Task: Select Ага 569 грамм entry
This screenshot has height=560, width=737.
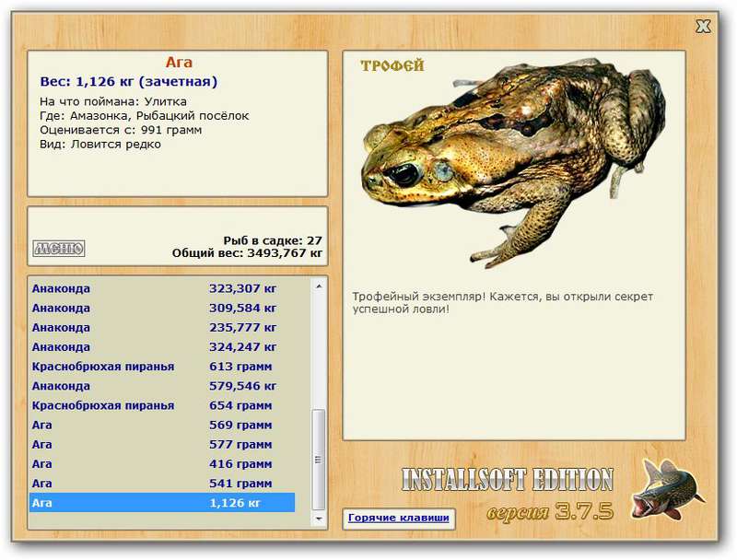Action: [162, 426]
